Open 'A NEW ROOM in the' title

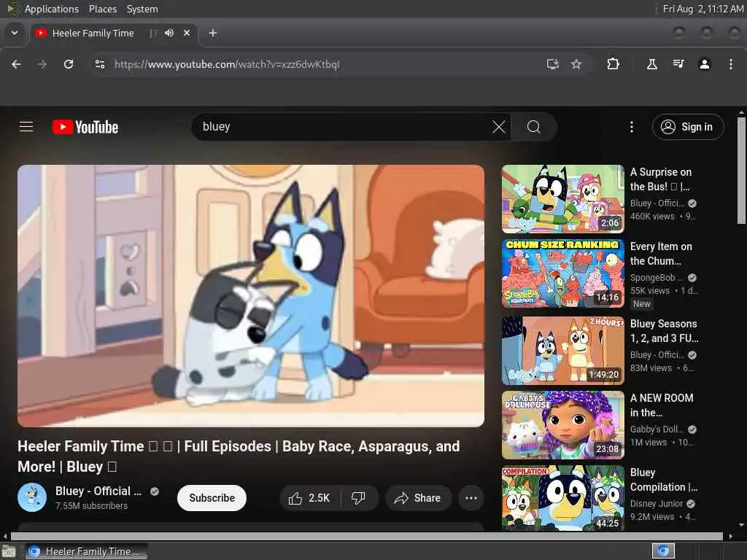click(662, 405)
